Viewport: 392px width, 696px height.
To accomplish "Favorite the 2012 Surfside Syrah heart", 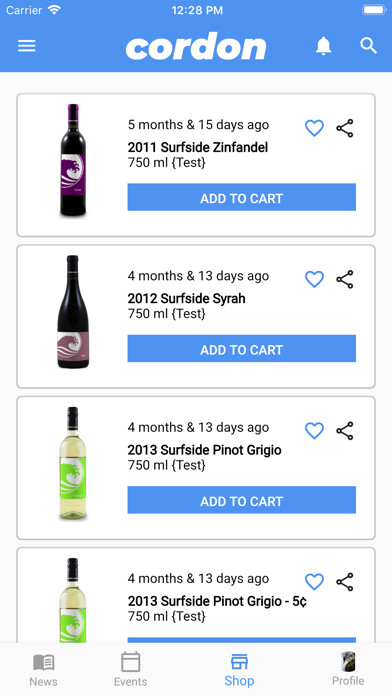I will coord(314,279).
